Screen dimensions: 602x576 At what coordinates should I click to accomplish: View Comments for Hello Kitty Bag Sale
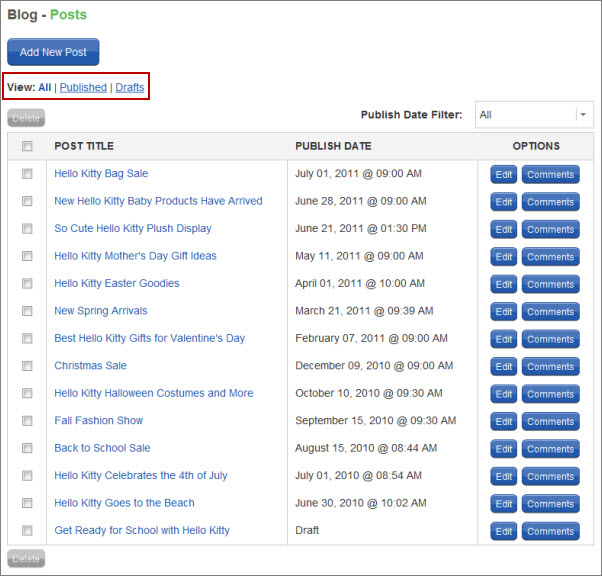(551, 175)
